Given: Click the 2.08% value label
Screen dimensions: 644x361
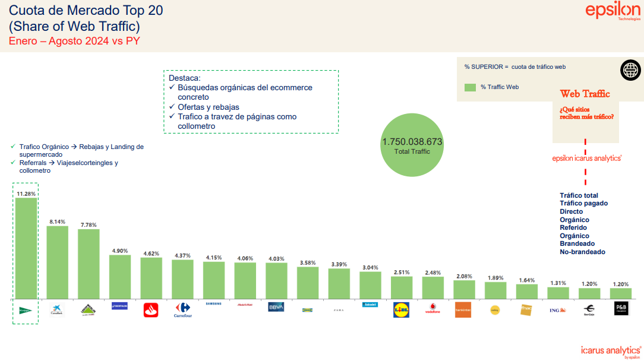Looking at the screenshot, I should (x=464, y=277).
